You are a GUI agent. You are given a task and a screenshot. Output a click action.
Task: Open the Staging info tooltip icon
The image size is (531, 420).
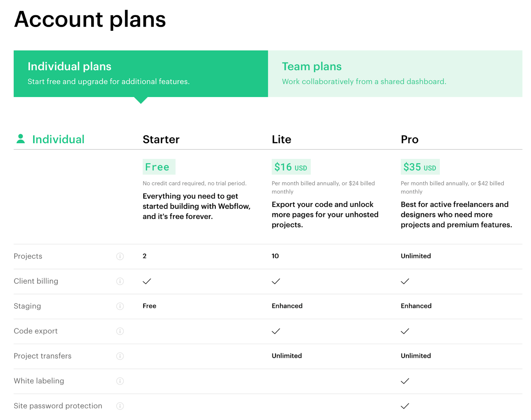120,306
